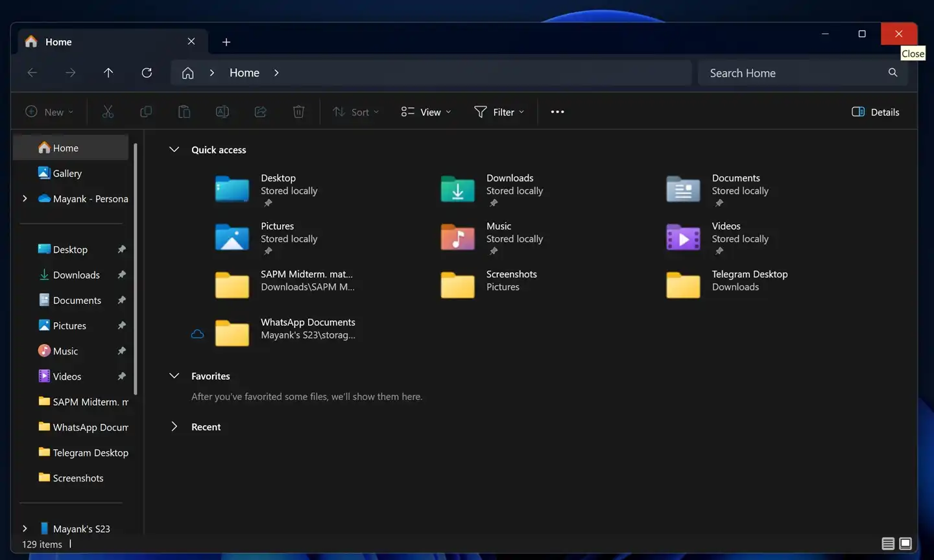Click the Share icon in toolbar
The width and height of the screenshot is (934, 560).
click(260, 111)
